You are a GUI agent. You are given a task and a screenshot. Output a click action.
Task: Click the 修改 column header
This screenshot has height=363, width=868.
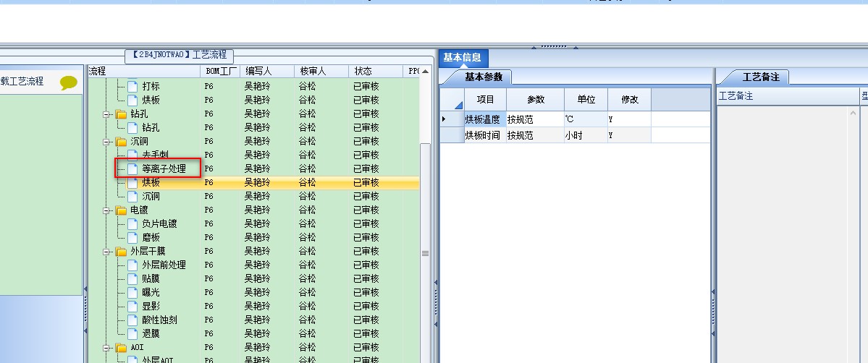coord(629,100)
